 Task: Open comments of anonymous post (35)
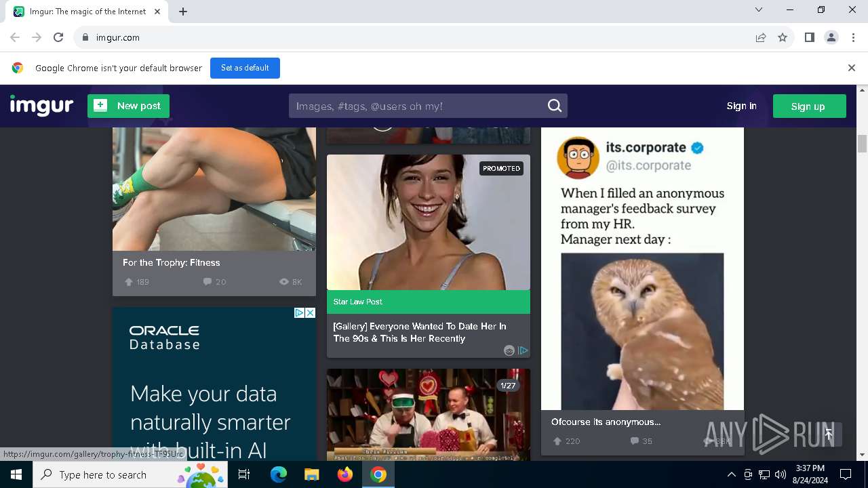click(641, 441)
